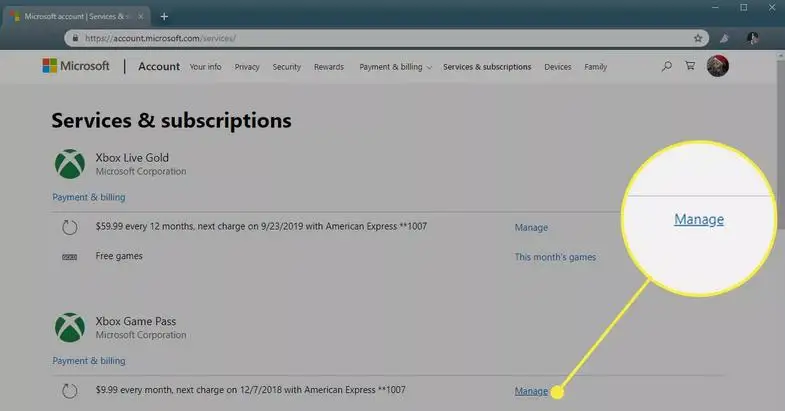Viewport: 785px width, 411px height.
Task: Click the address bar URL field
Action: 385,38
